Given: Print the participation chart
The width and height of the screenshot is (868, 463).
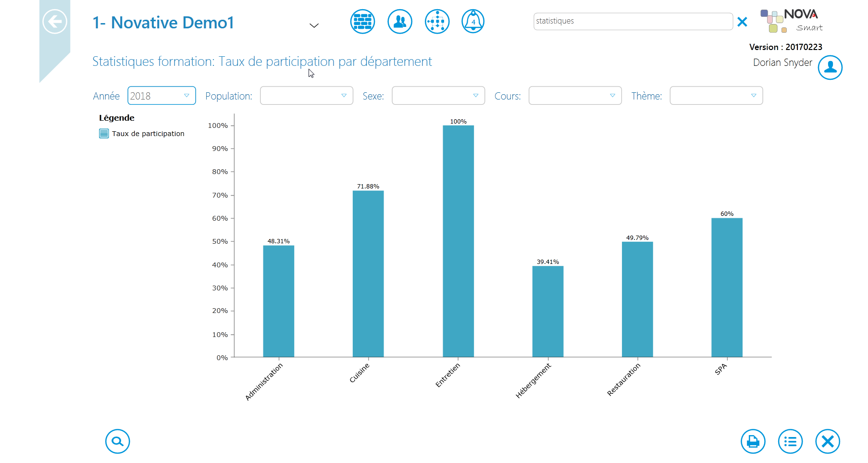Looking at the screenshot, I should [x=753, y=441].
